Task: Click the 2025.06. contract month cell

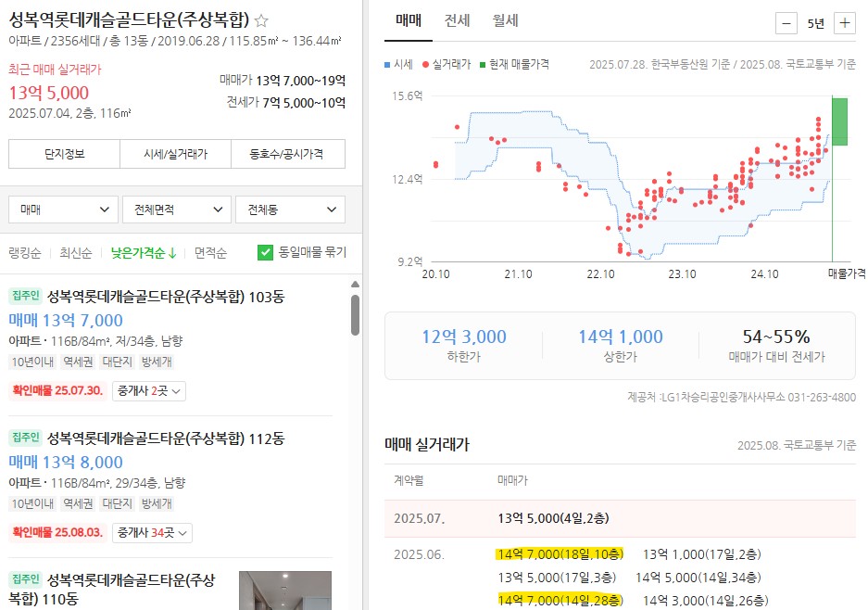Action: [x=419, y=554]
